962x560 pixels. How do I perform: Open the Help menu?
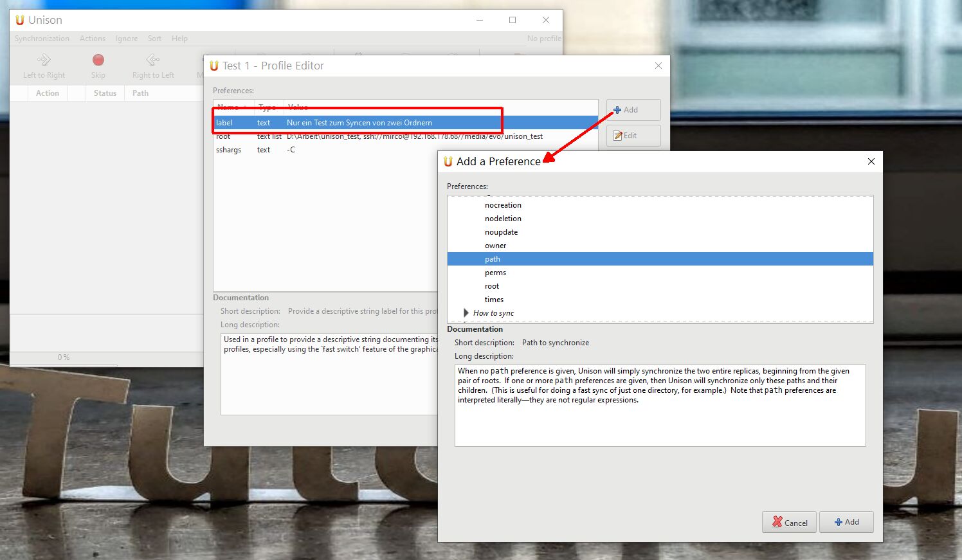coord(179,39)
